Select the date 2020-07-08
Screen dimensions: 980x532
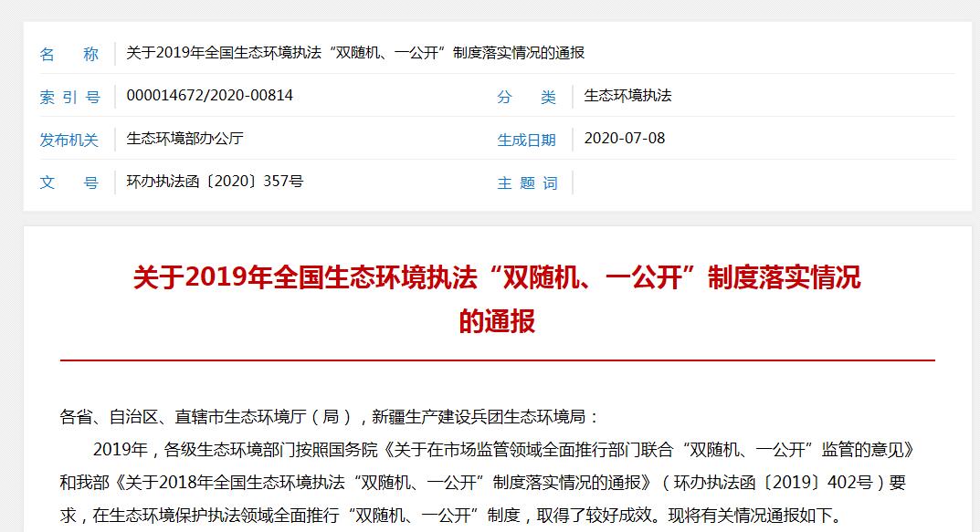pyautogui.click(x=624, y=139)
